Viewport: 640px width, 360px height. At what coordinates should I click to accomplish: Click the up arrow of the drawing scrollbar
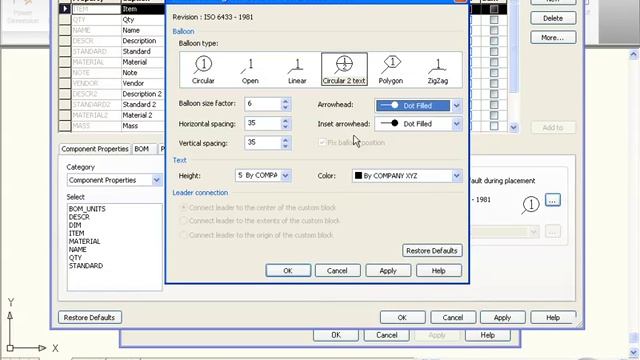(x=633, y=55)
